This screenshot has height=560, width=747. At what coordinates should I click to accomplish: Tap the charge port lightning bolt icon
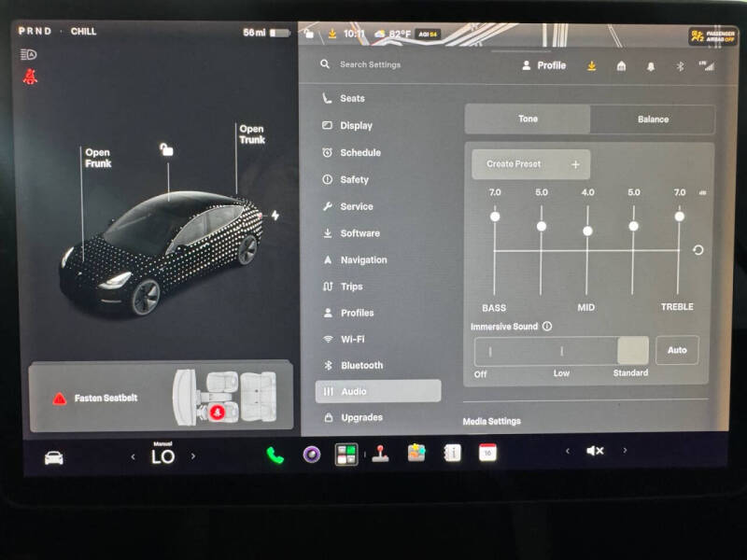(275, 216)
